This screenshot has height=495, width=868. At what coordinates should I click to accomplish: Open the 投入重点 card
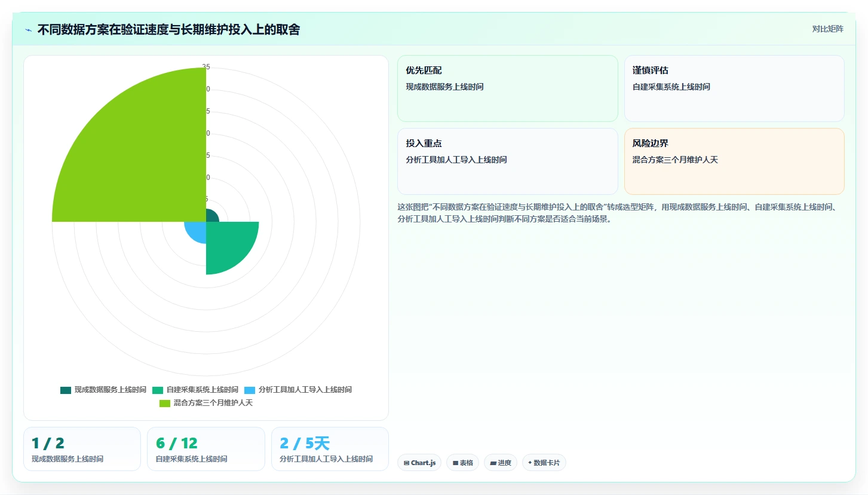click(x=508, y=161)
